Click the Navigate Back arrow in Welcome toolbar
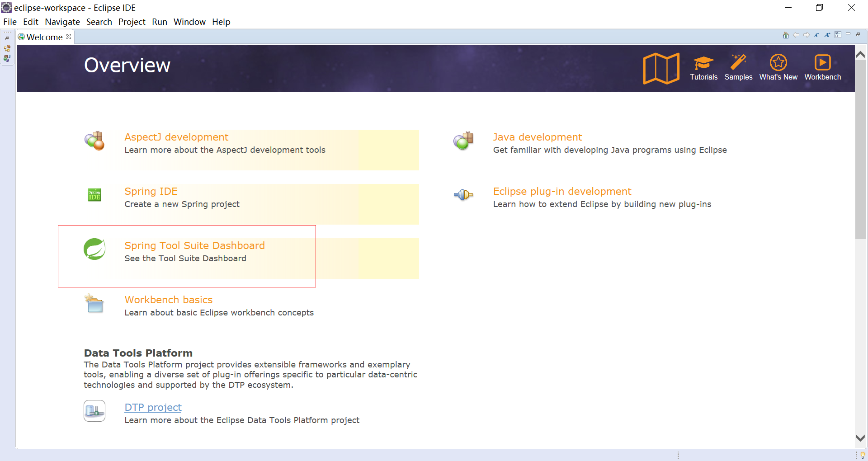This screenshot has width=868, height=461. tap(796, 35)
